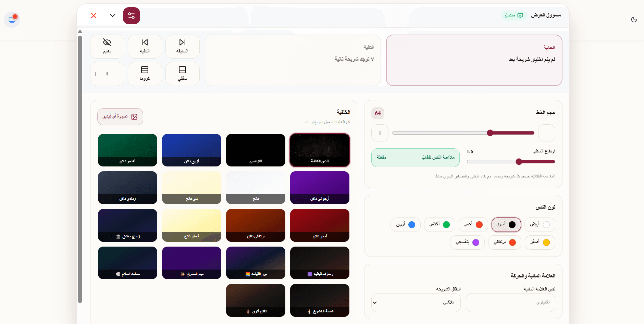Viewport: 644px width, 324px height.
Task: Toggle dark mode moon icon
Action: click(x=634, y=20)
